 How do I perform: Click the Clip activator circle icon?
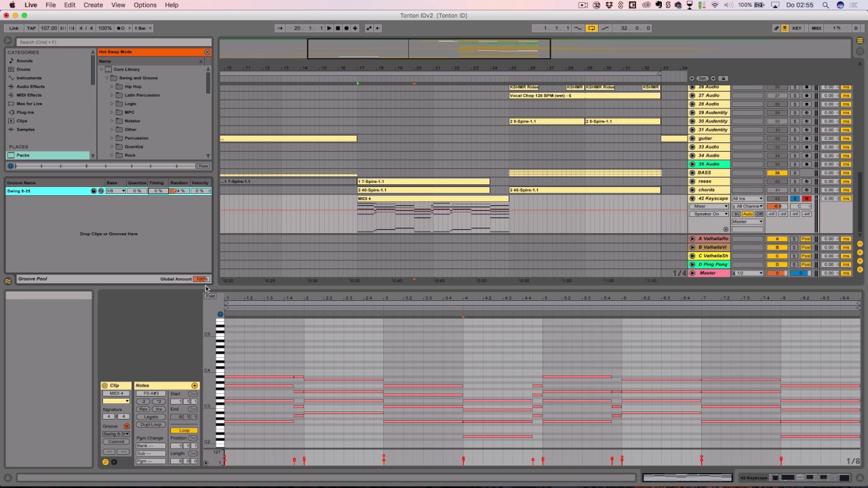pos(104,386)
